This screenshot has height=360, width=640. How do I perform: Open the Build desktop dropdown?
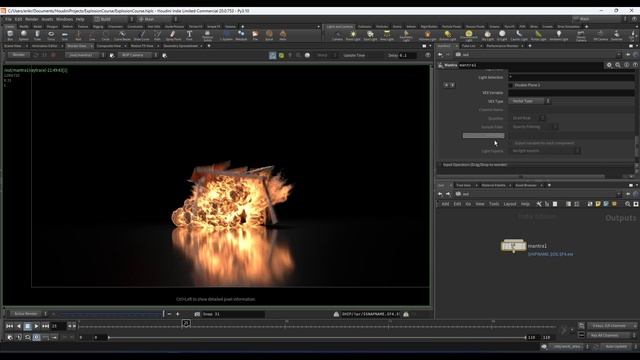[x=113, y=19]
